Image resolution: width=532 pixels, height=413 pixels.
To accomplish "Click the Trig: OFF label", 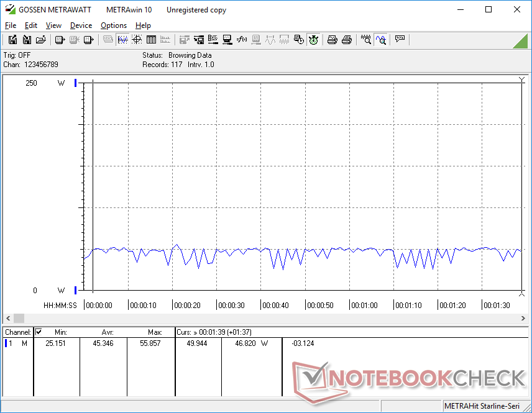I will pyautogui.click(x=17, y=55).
